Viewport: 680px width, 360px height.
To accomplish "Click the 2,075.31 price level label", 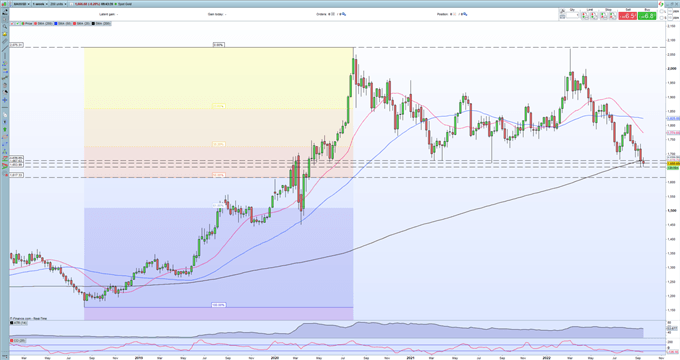I will point(16,45).
